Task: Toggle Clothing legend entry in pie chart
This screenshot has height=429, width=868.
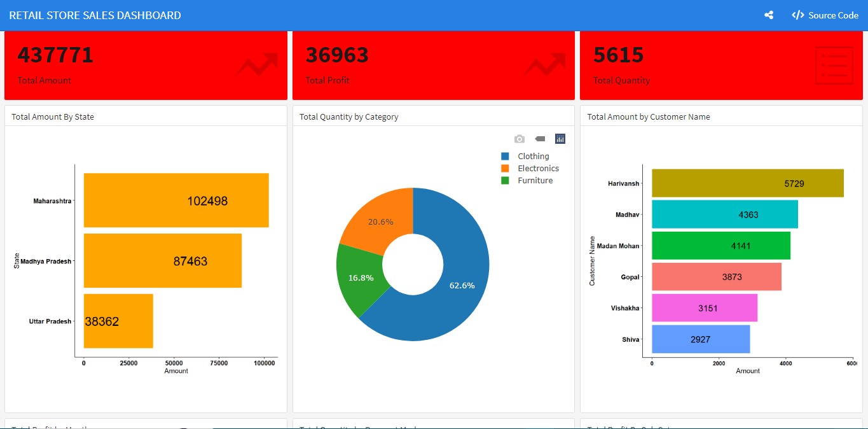Action: 533,156
